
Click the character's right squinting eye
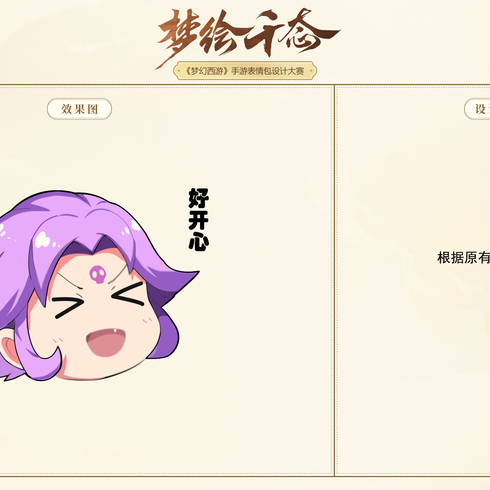(x=128, y=294)
